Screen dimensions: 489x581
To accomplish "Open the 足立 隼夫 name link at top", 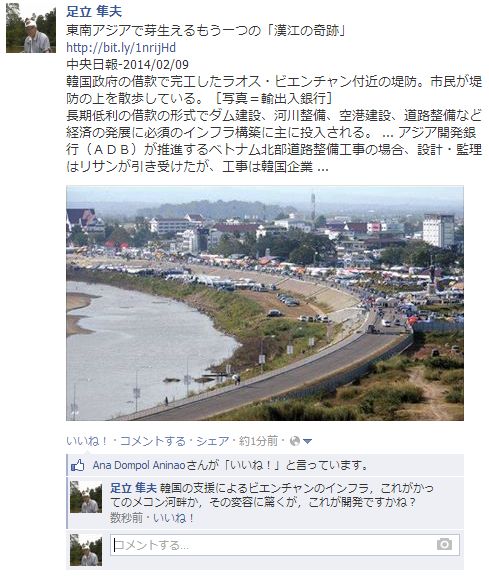I will (94, 12).
